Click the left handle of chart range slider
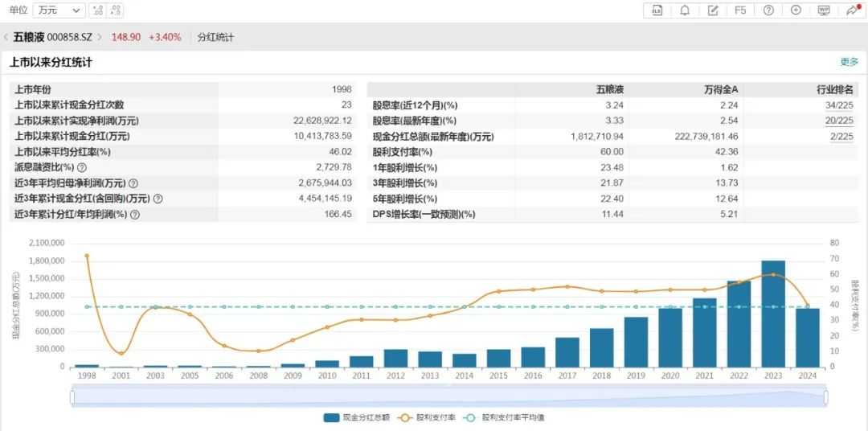The height and width of the screenshot is (431, 868). pos(72,396)
